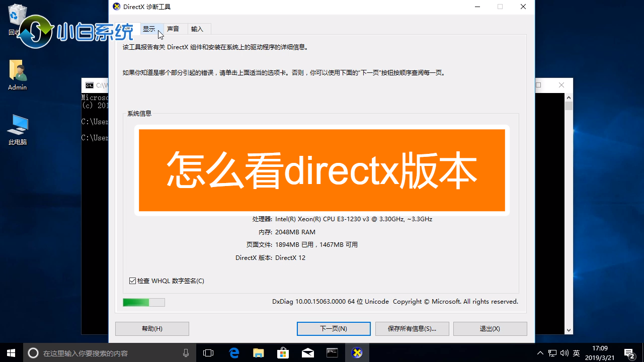
Task: Open Mail app from taskbar
Action: [307, 353]
